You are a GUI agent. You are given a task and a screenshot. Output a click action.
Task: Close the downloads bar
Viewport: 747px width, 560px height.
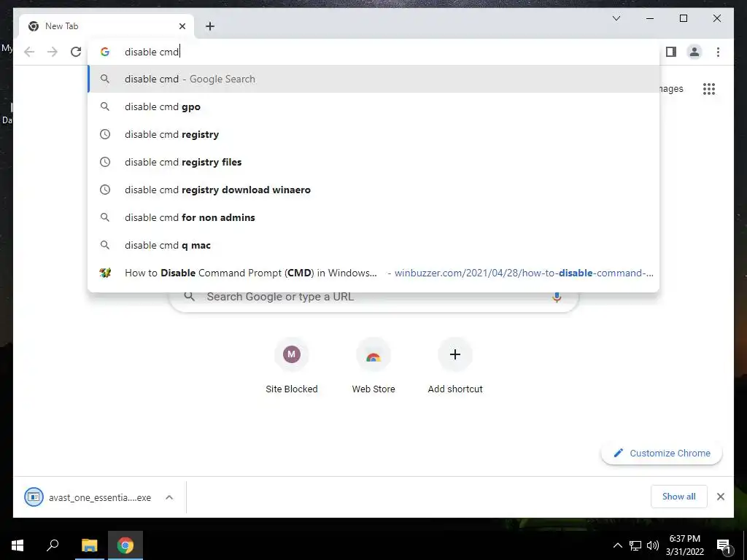click(720, 497)
